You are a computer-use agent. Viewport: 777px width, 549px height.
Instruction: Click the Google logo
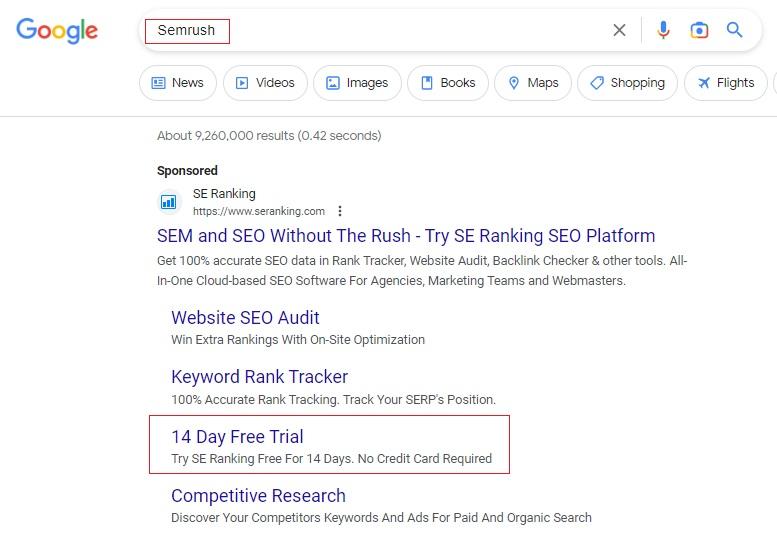click(57, 30)
